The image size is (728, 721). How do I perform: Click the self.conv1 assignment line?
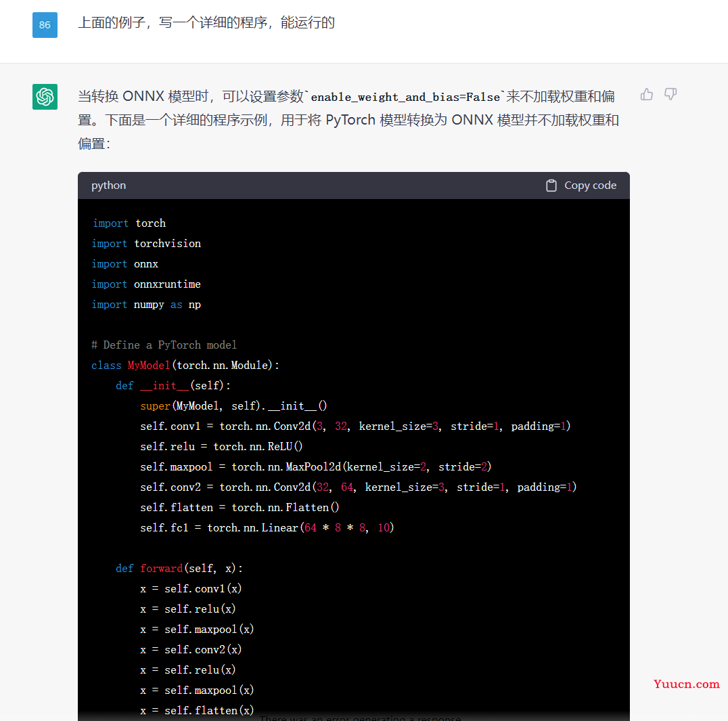pyautogui.click(x=355, y=426)
